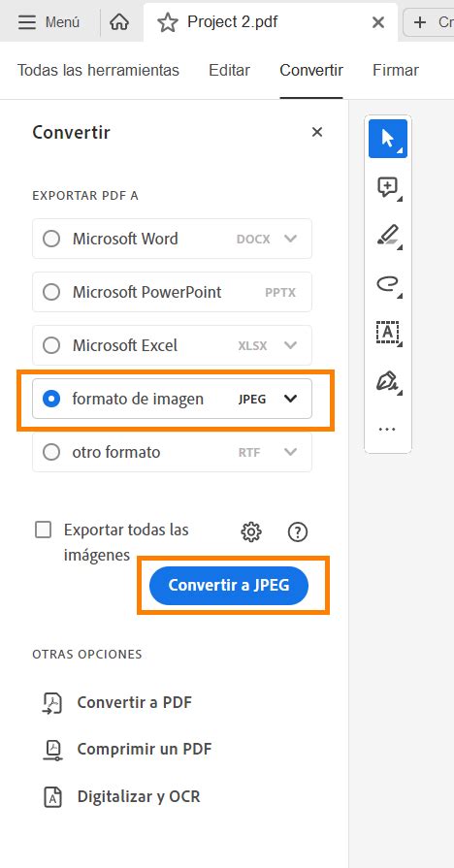
Task: Activate the text box selection tool
Action: [388, 332]
